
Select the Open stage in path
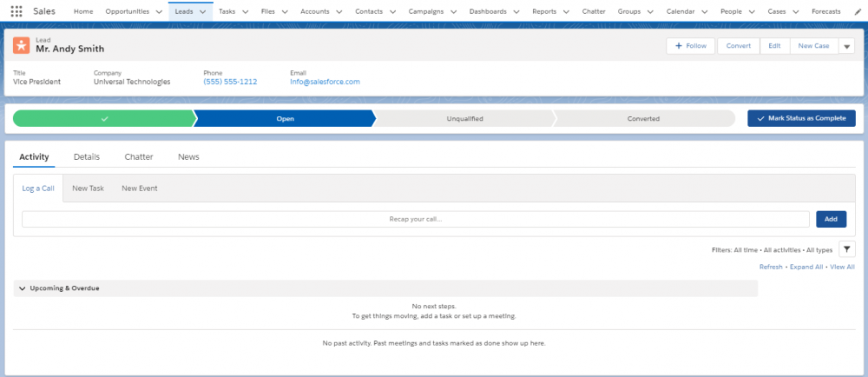(x=285, y=118)
